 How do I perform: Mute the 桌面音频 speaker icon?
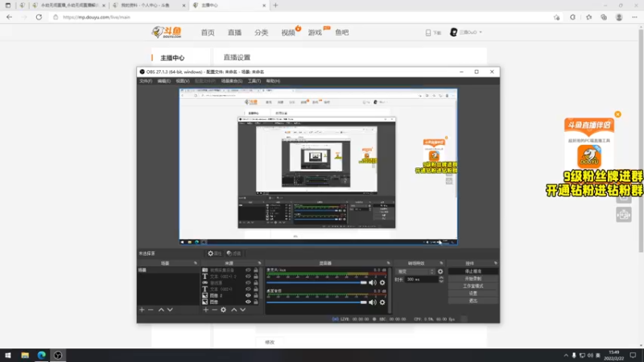[372, 302]
